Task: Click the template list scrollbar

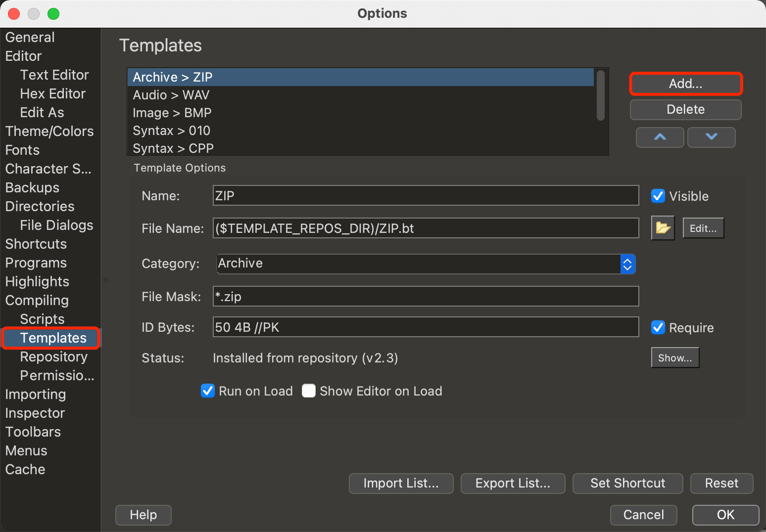Action: (x=601, y=95)
